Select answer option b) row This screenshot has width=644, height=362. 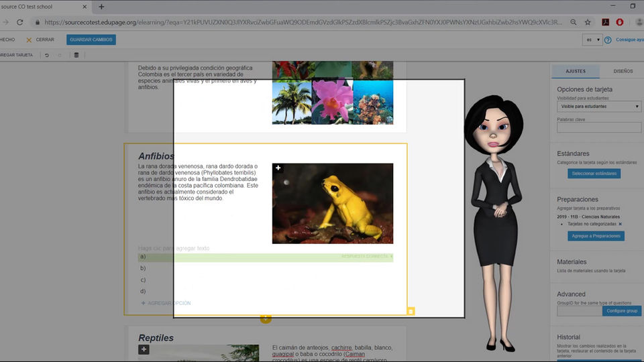pos(266,268)
